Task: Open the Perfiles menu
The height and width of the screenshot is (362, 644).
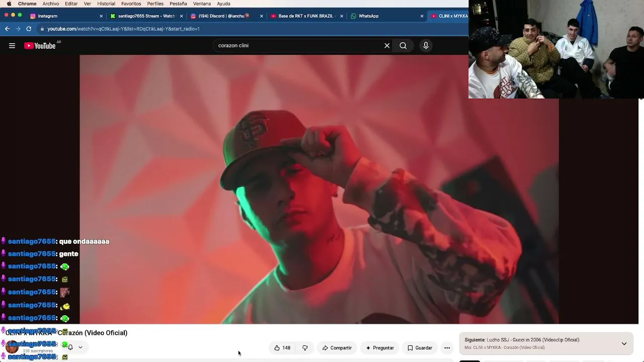Action: click(x=155, y=4)
